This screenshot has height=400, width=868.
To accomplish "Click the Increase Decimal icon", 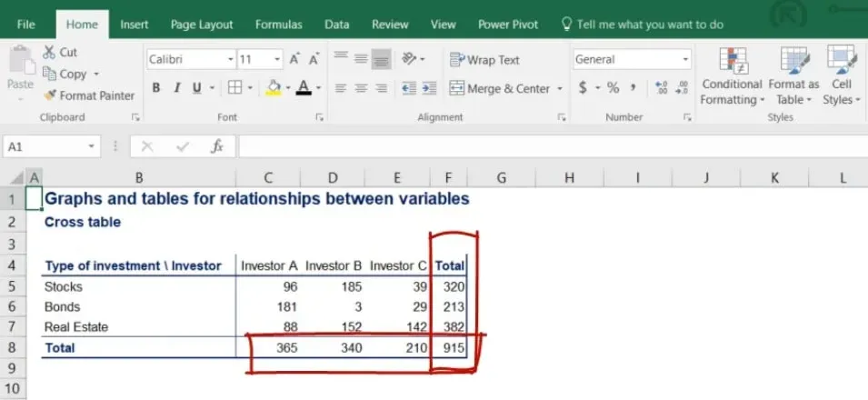I will [661, 88].
